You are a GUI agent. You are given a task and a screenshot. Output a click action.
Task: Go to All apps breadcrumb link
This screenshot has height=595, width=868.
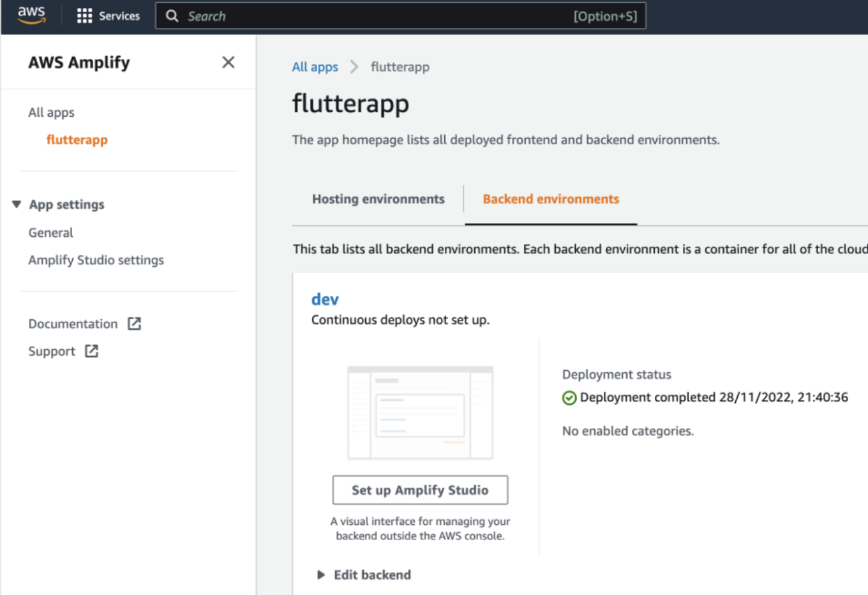(x=315, y=66)
